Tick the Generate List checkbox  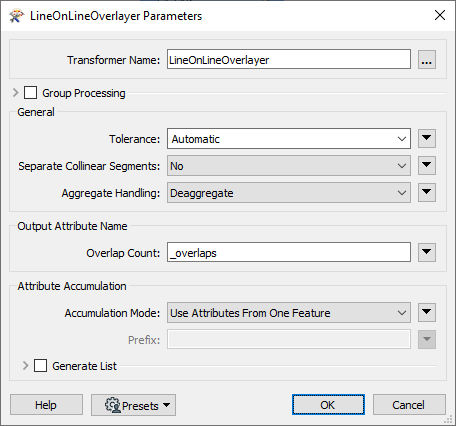click(40, 366)
